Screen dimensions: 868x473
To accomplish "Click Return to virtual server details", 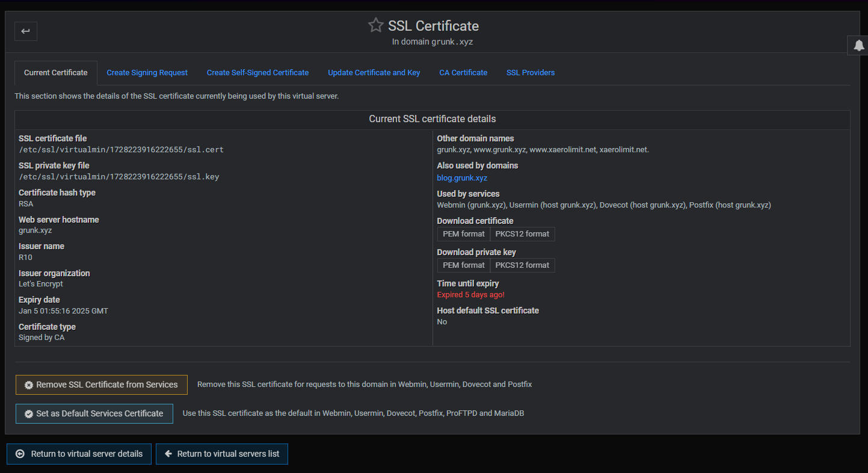I will pos(79,454).
